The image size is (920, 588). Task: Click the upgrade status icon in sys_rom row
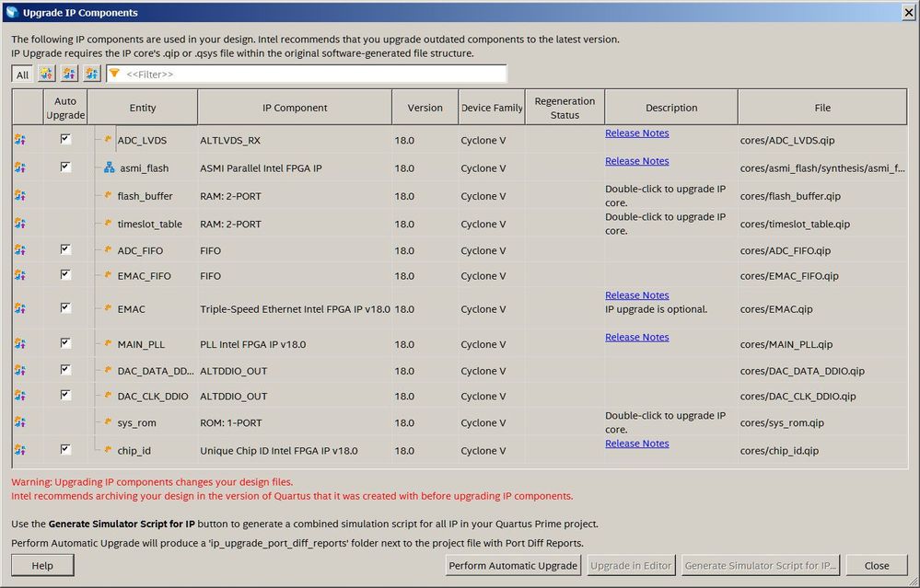20,422
